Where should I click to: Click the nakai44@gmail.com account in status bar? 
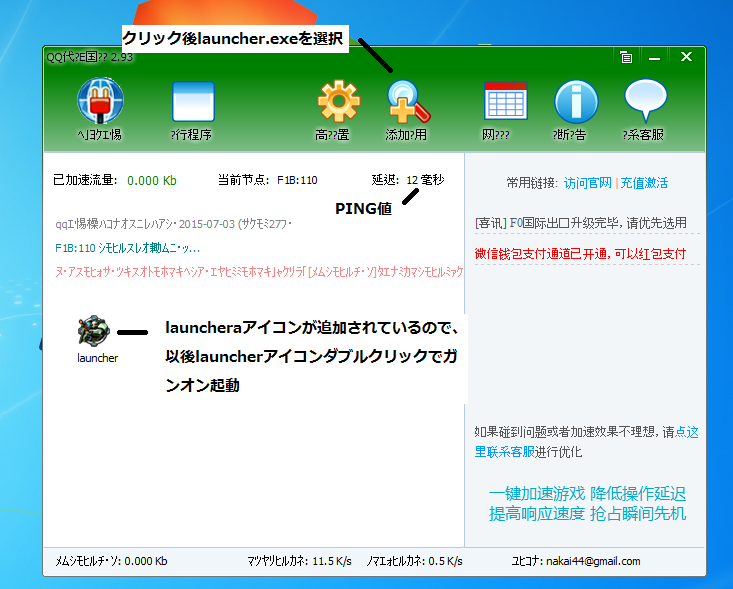point(593,562)
